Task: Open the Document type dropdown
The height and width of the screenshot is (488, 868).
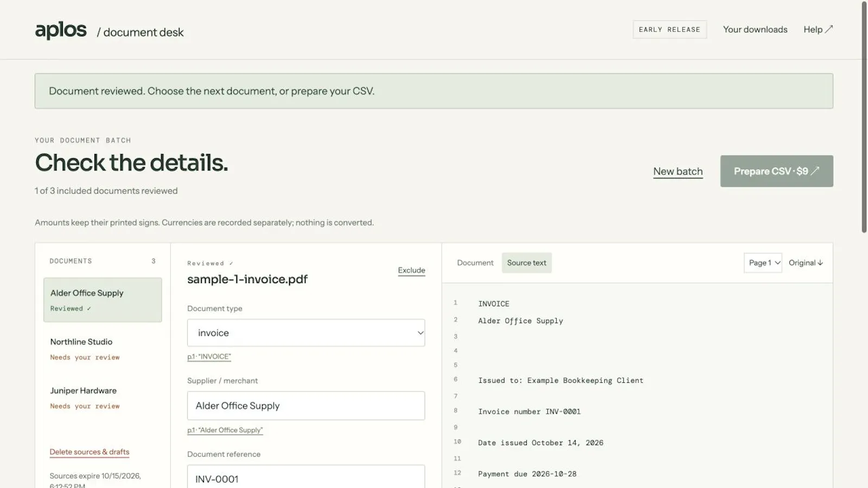Action: coord(306,333)
